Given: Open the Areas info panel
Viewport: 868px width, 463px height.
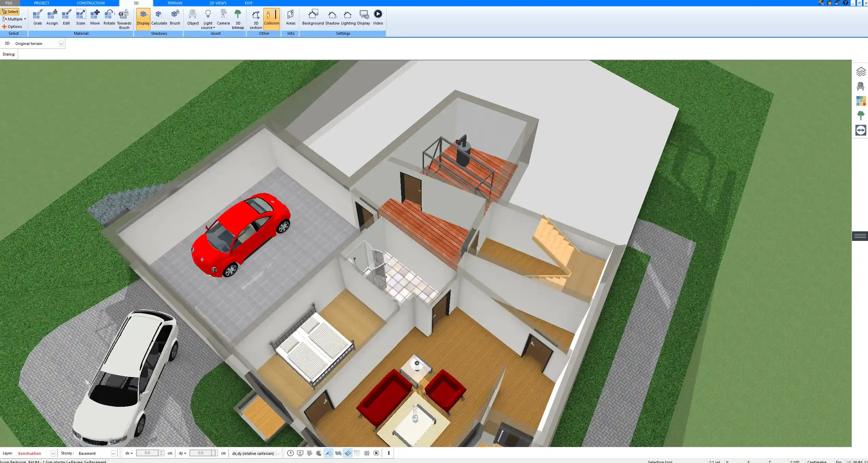Looking at the screenshot, I should coord(290,17).
